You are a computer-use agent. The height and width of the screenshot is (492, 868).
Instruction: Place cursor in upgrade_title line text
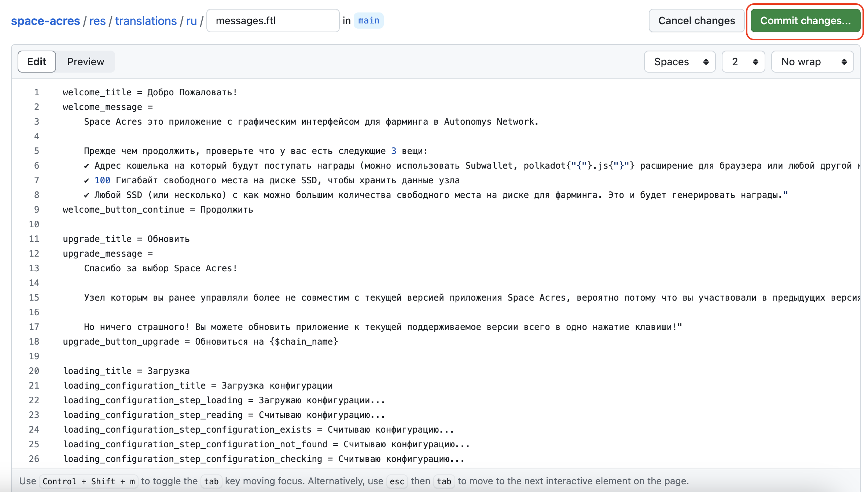(x=126, y=239)
